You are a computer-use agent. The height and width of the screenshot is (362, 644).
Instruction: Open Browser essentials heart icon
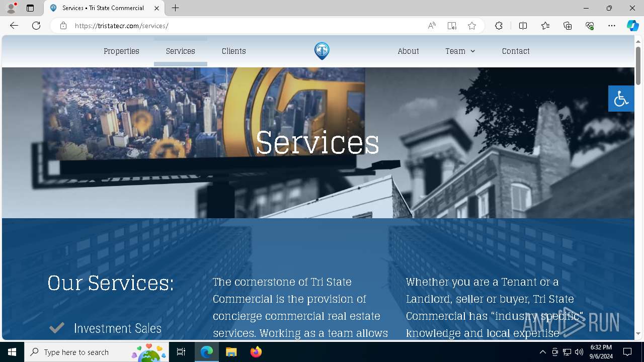tap(590, 26)
